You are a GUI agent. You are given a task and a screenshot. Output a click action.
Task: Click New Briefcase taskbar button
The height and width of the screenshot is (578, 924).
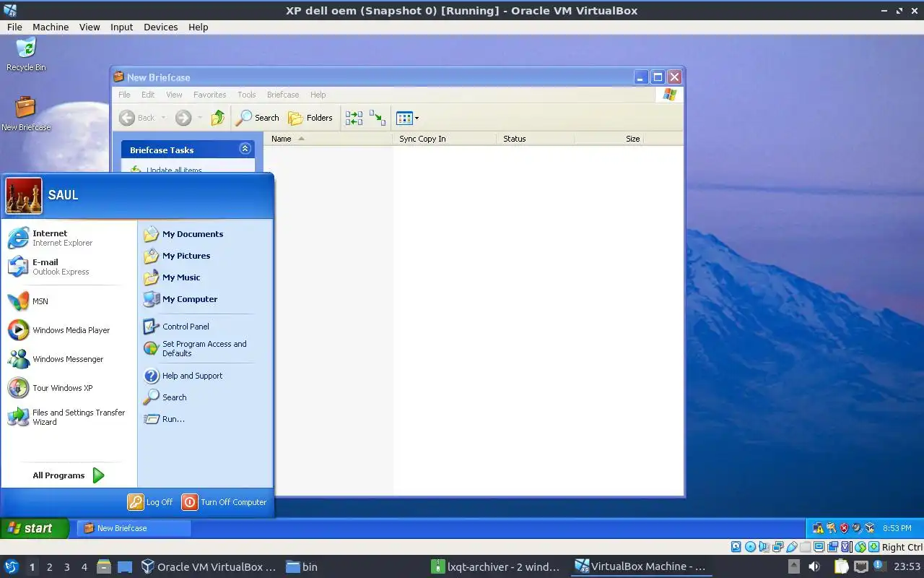point(134,528)
